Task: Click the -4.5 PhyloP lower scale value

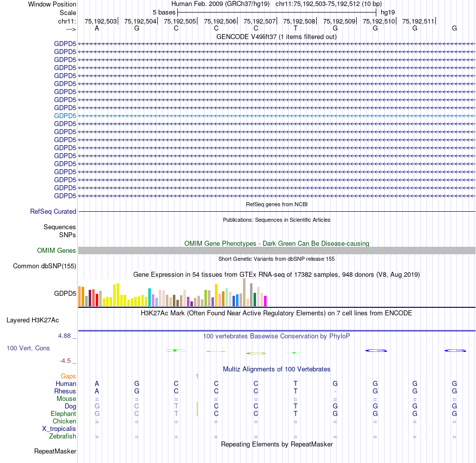Action: click(65, 360)
